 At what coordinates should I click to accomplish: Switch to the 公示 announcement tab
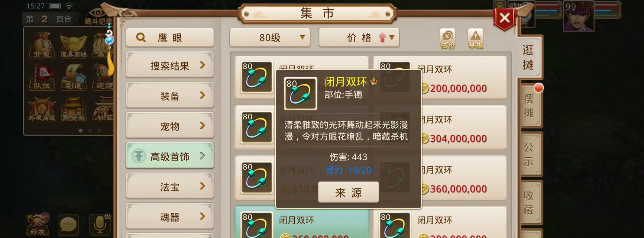[529, 154]
